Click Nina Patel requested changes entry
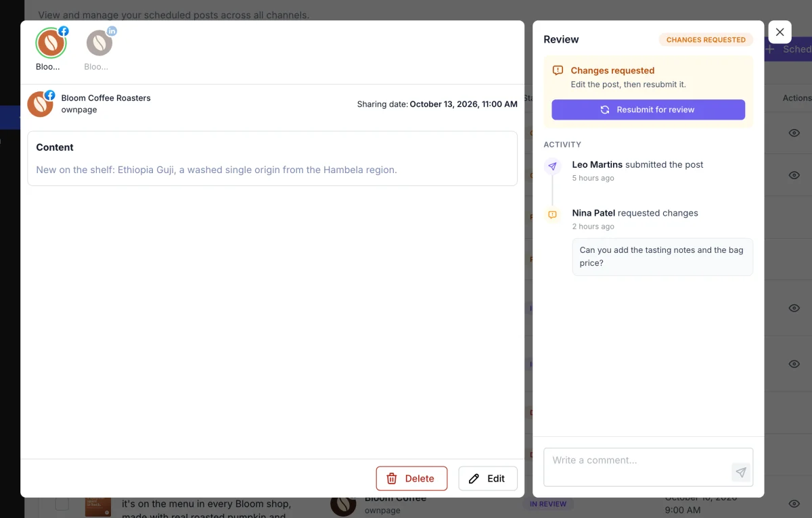Image resolution: width=812 pixels, height=518 pixels. [635, 213]
